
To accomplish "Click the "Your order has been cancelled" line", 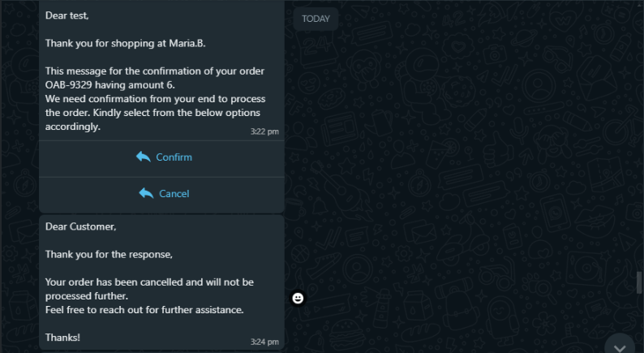I will pos(149,282).
